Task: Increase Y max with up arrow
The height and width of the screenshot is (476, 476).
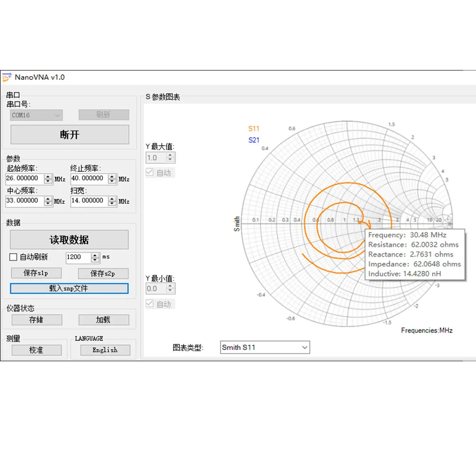Action: coord(170,156)
